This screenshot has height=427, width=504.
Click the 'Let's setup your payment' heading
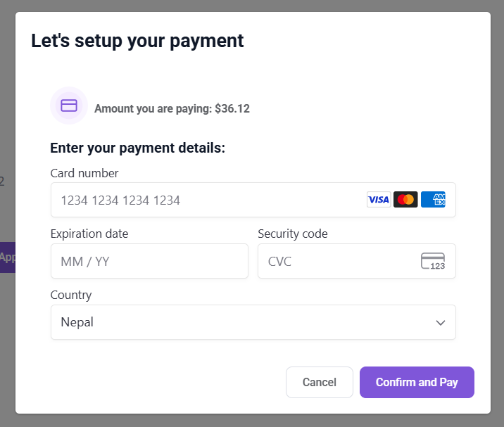[x=137, y=41]
